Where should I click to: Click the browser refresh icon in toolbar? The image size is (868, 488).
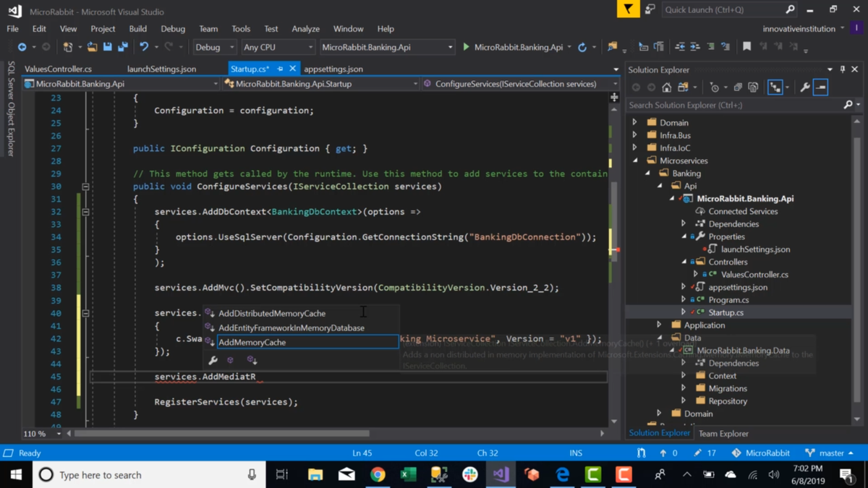[x=582, y=47]
